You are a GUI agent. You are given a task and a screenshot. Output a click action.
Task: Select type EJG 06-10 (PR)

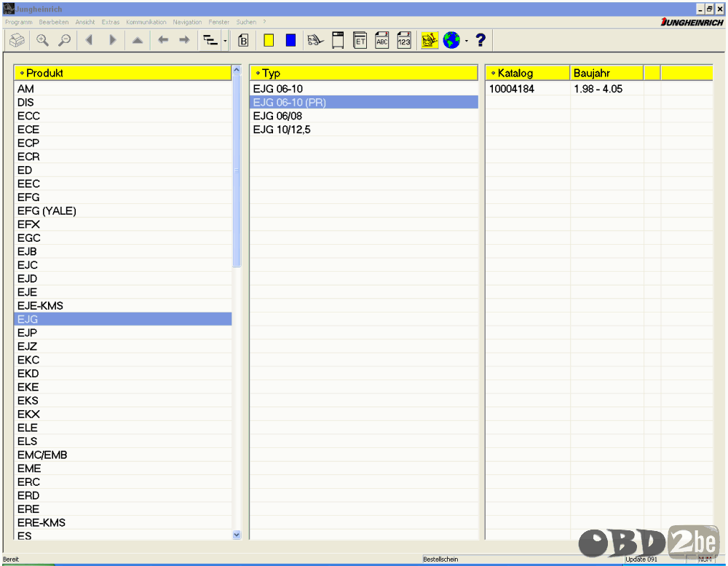(364, 102)
